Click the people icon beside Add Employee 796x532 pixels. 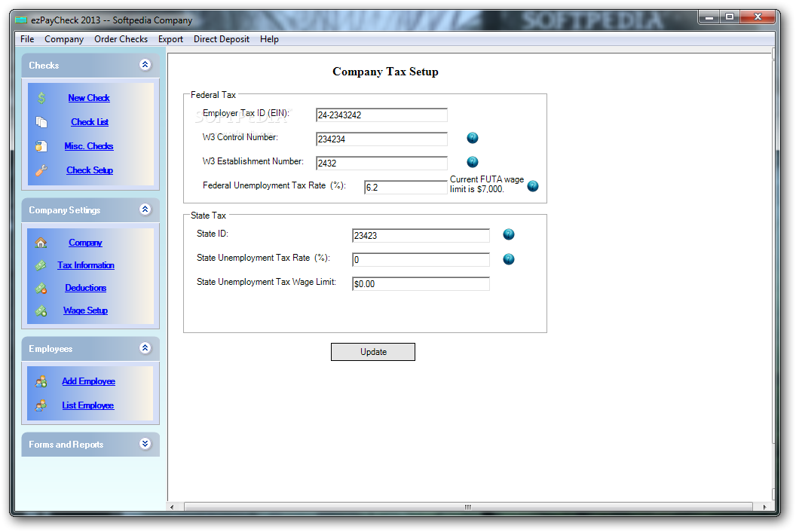41,381
